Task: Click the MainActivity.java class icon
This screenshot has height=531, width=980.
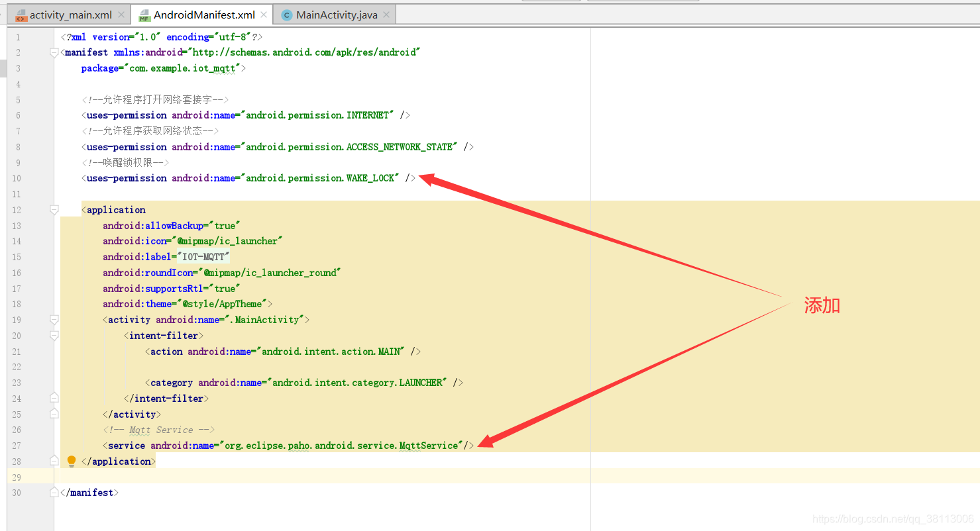Action: [286, 15]
